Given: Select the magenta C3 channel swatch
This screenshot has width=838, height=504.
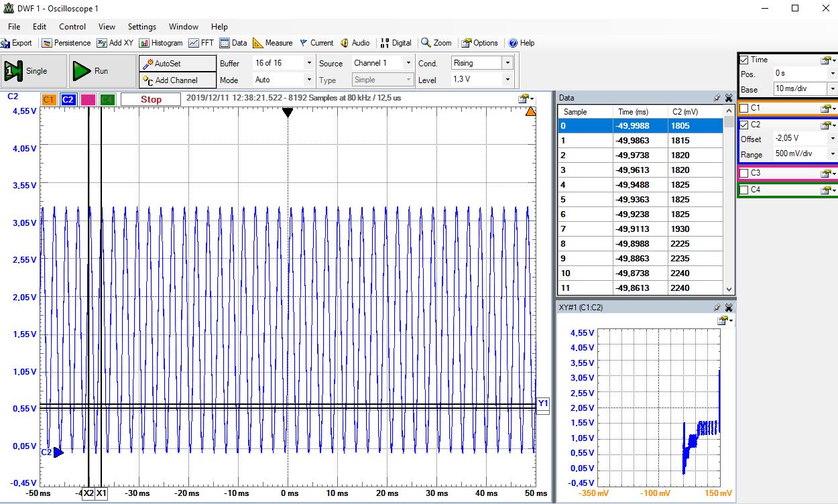Looking at the screenshot, I should coord(88,100).
